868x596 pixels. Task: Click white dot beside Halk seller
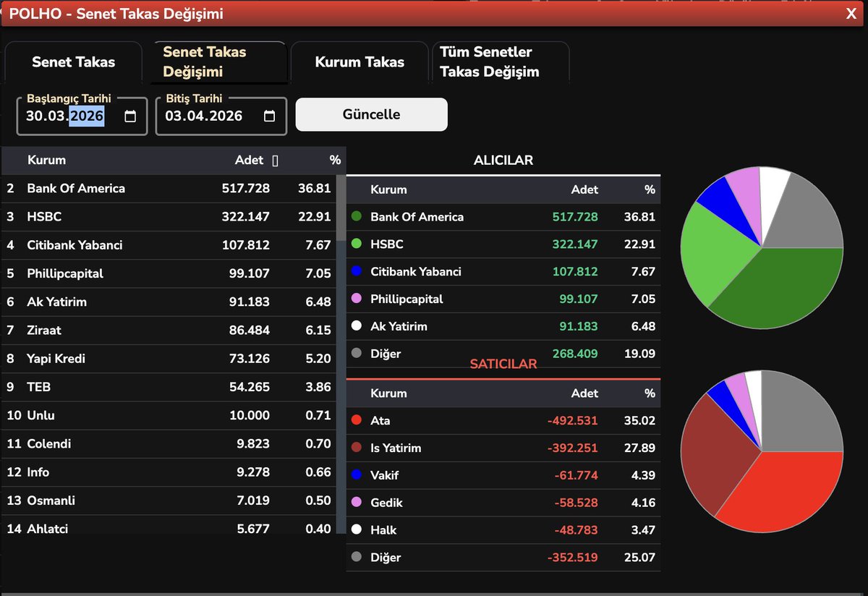pyautogui.click(x=356, y=530)
